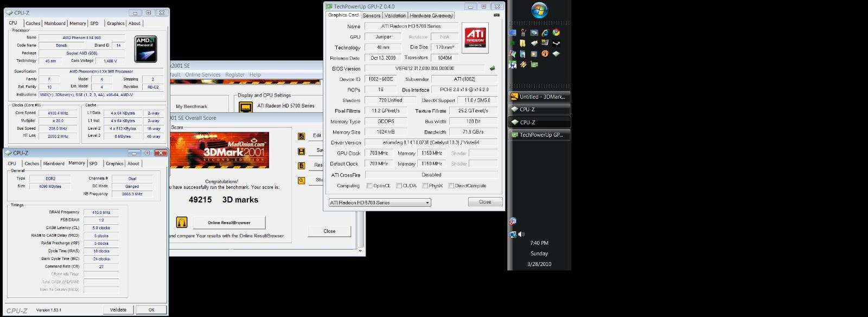Viewport: 868px width, 317px height.
Task: Open the Validation tab in GPU-Z
Action: [395, 16]
